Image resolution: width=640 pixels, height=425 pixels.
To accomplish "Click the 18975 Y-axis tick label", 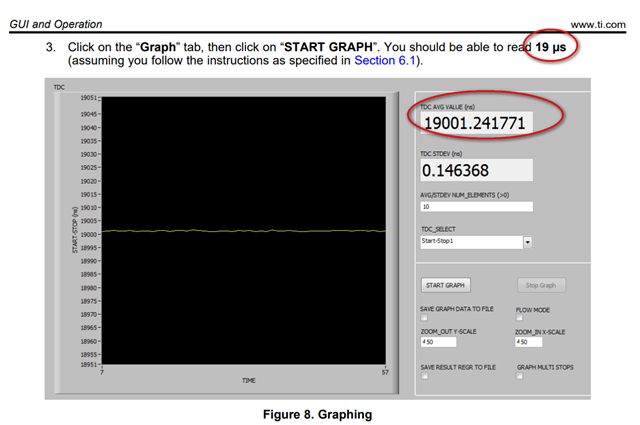I will pos(89,301).
